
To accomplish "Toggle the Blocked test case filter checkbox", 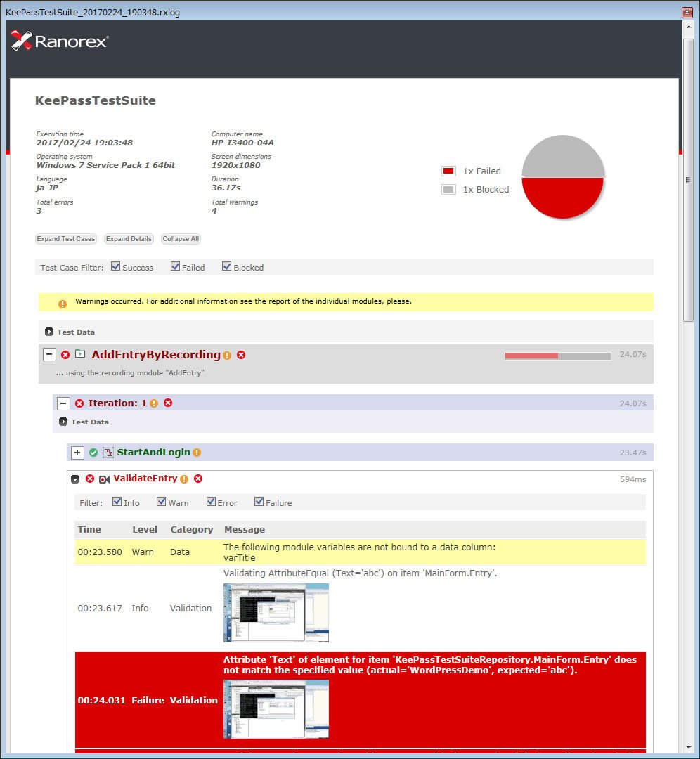I will coord(226,266).
